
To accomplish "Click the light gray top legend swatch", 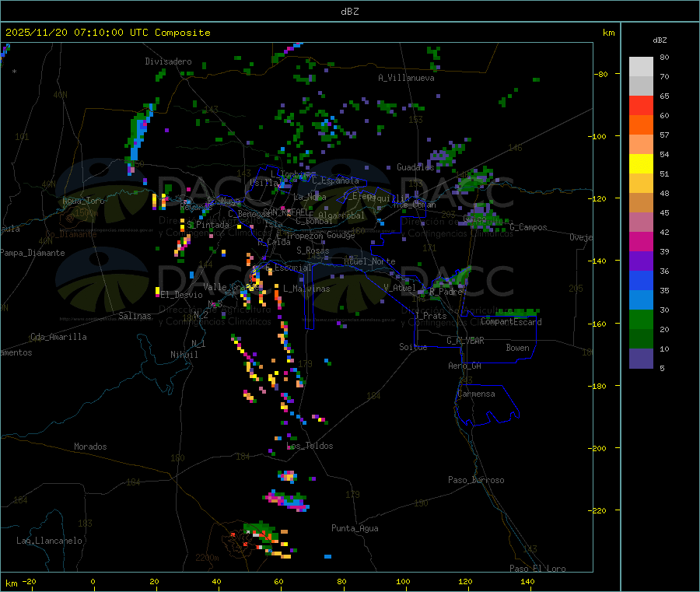I will click(x=641, y=66).
